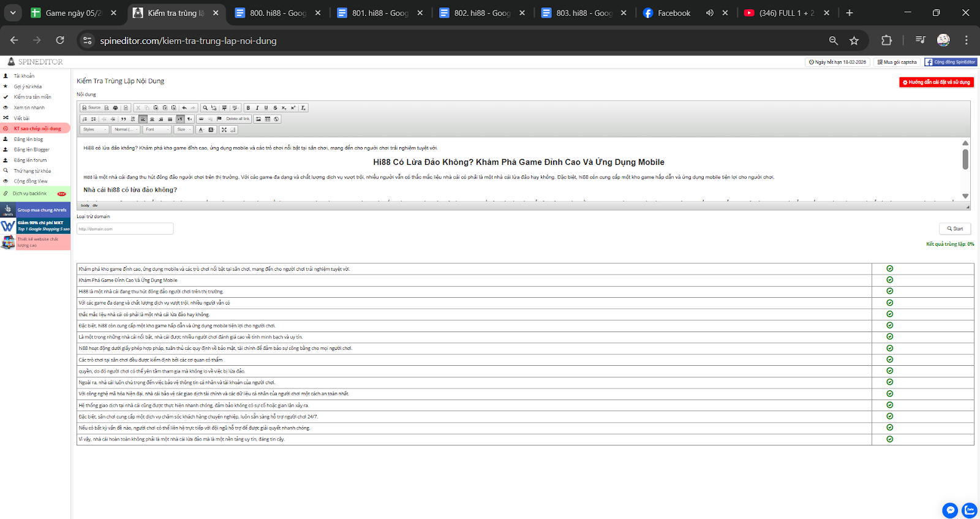The width and height of the screenshot is (980, 519).
Task: Toggle justify text alignment
Action: (x=170, y=119)
